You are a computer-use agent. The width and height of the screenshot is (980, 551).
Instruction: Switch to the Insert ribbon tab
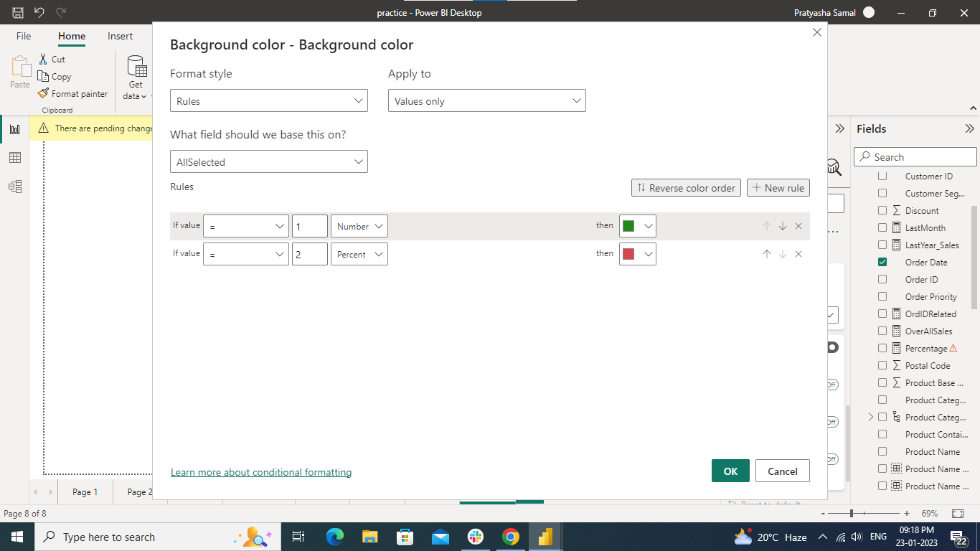pyautogui.click(x=121, y=36)
